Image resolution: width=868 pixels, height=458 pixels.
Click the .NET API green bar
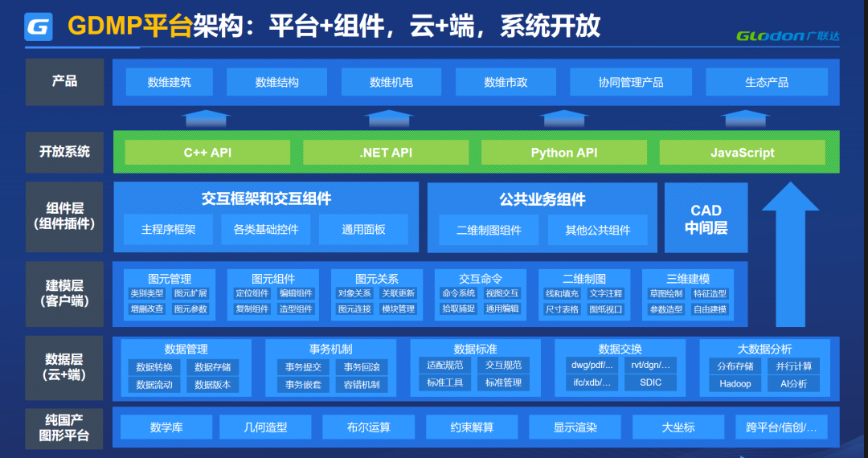tap(386, 153)
